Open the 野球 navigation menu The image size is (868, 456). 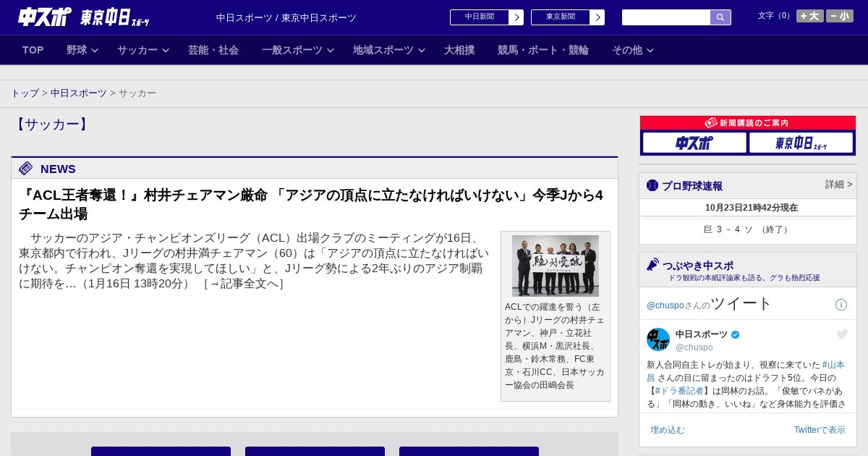tap(77, 50)
